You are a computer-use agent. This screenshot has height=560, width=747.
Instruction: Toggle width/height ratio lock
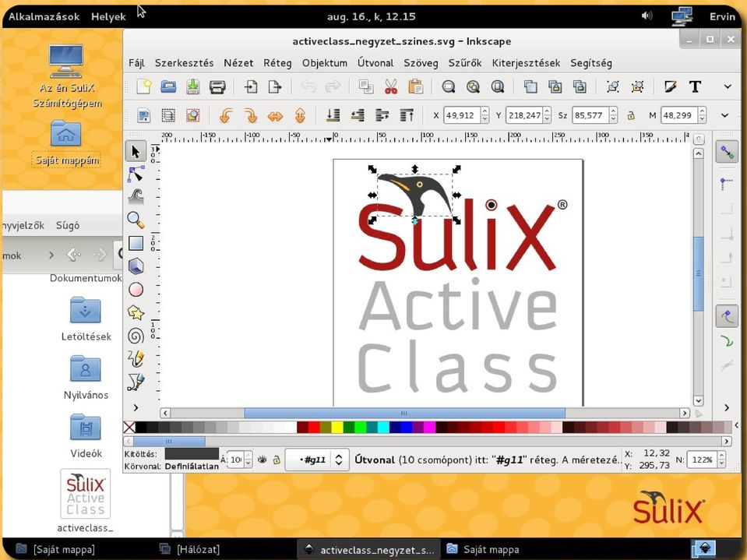[631, 115]
